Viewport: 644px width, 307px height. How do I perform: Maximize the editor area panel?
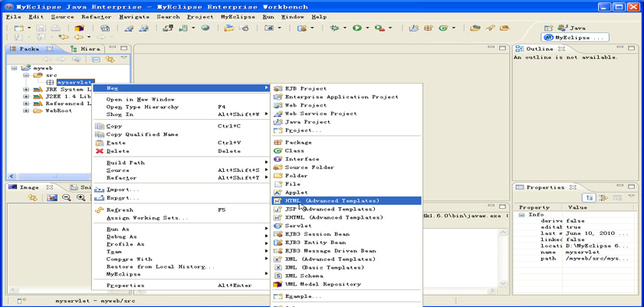(502, 48)
